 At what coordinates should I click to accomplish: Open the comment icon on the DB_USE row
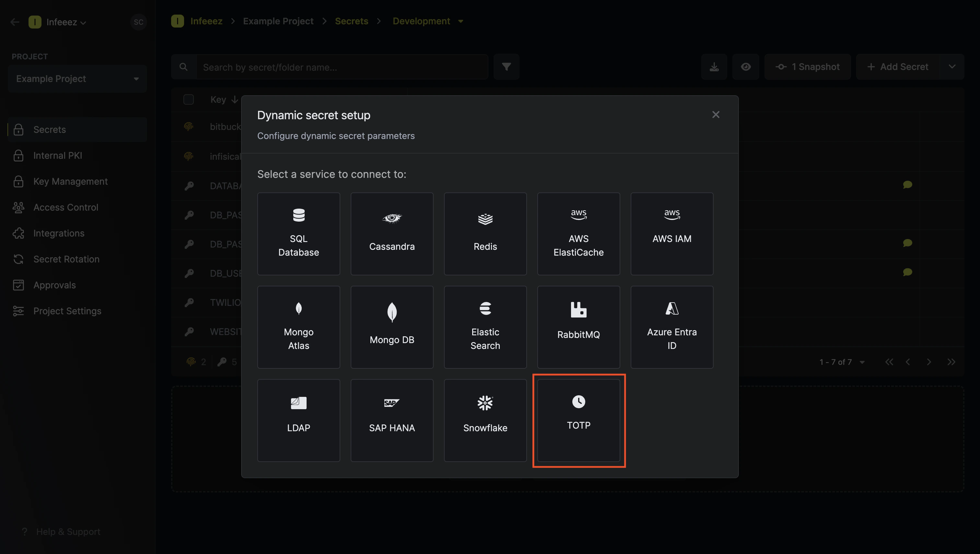(907, 272)
